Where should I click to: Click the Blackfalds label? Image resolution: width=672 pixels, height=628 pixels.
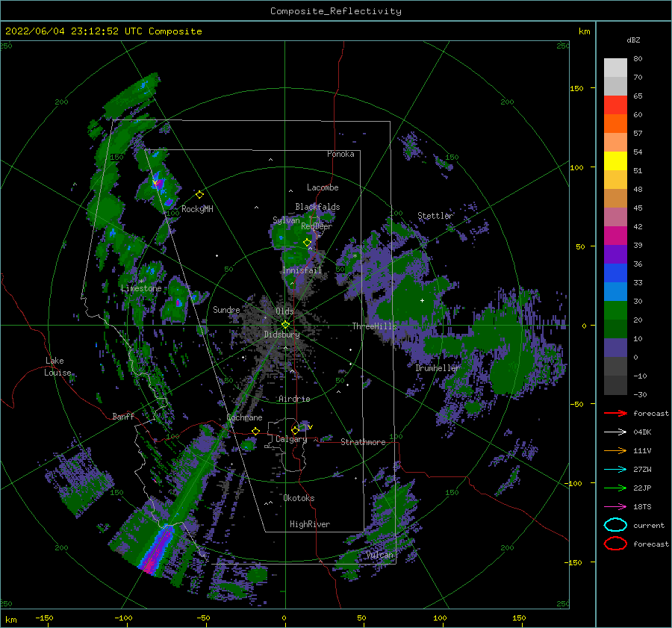tap(317, 207)
